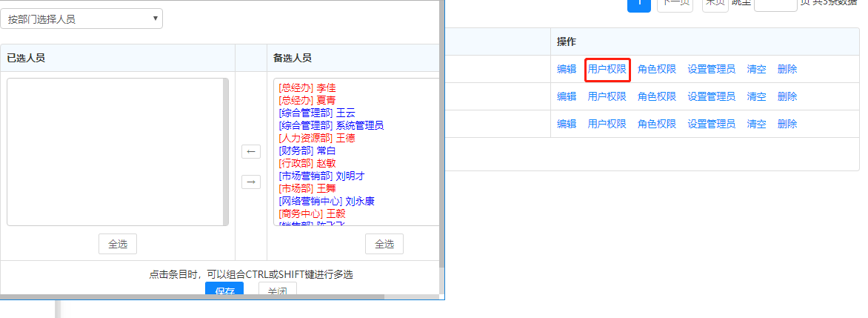
Task: Open the 按部门选择人员 dropdown
Action: click(81, 19)
